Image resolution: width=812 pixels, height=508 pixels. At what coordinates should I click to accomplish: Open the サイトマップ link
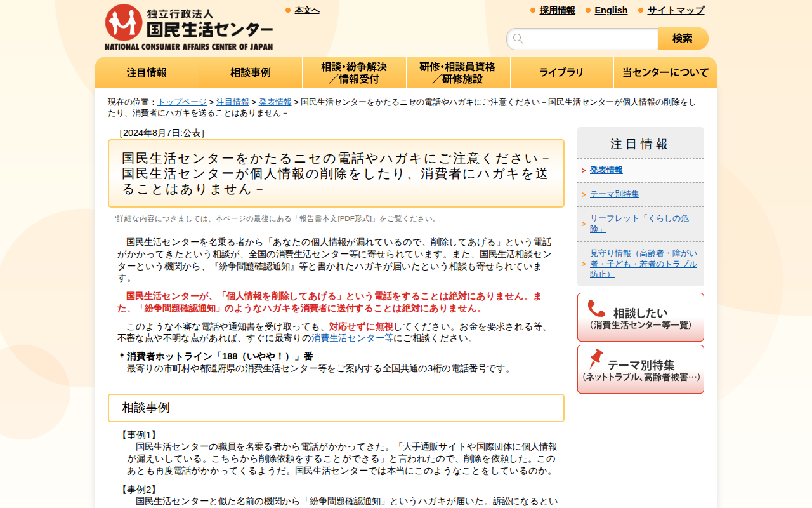tap(676, 10)
